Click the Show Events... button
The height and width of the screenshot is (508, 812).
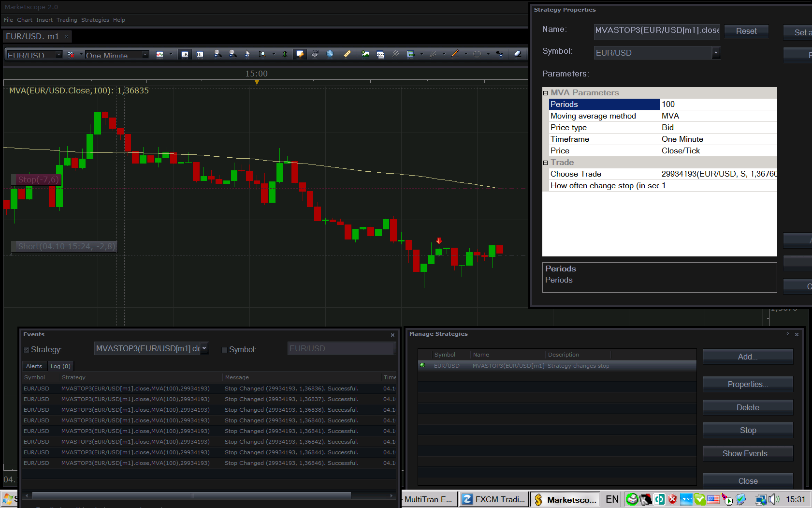748,453
